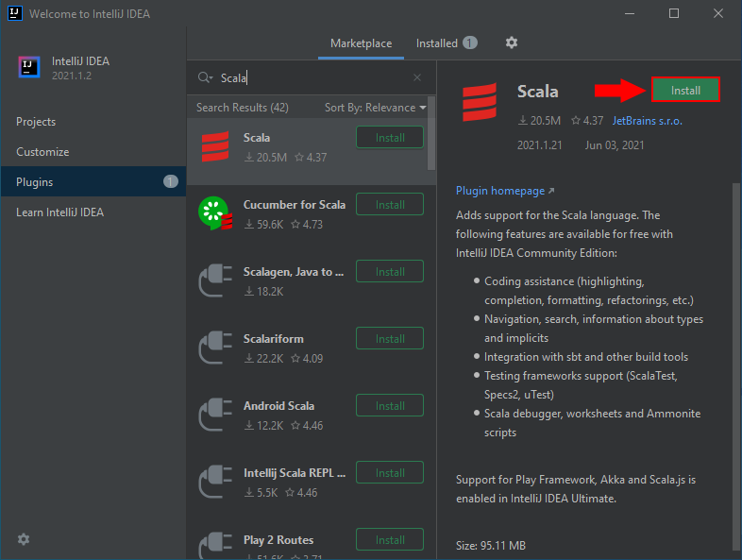
Task: Click the Installed tab count badge
Action: click(x=470, y=43)
